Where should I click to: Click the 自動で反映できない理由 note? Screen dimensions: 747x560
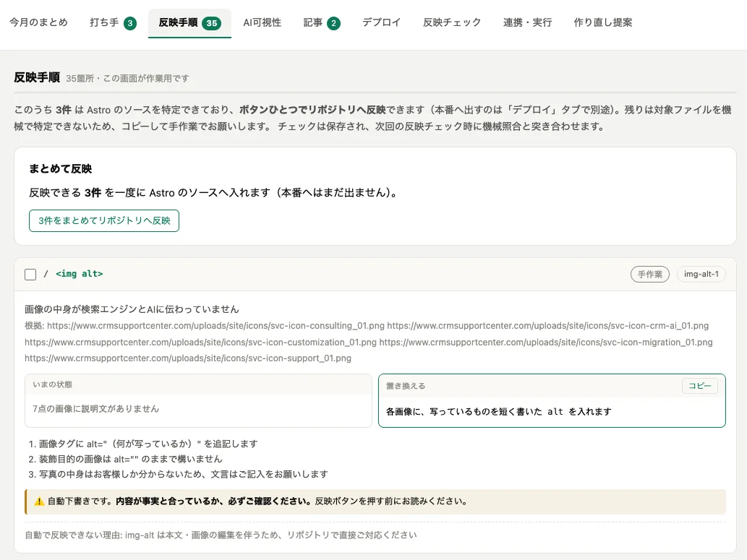coord(221,535)
